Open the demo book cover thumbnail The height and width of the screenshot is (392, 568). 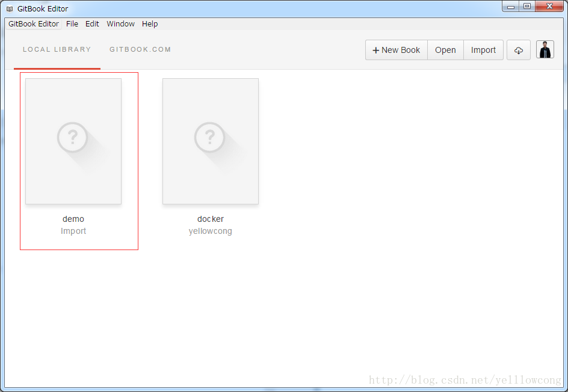coord(73,141)
